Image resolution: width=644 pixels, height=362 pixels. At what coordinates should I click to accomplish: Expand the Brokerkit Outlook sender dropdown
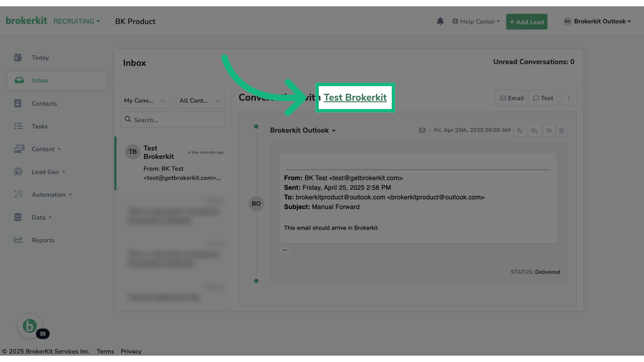tap(303, 130)
